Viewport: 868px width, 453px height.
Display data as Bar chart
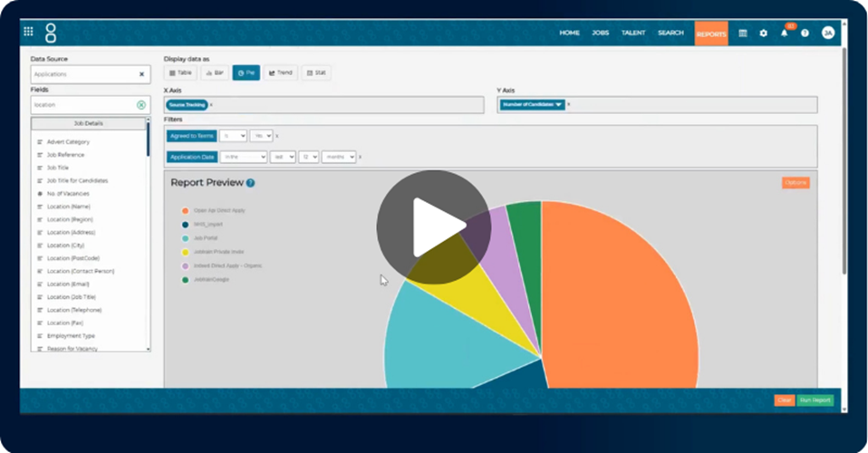click(x=215, y=72)
